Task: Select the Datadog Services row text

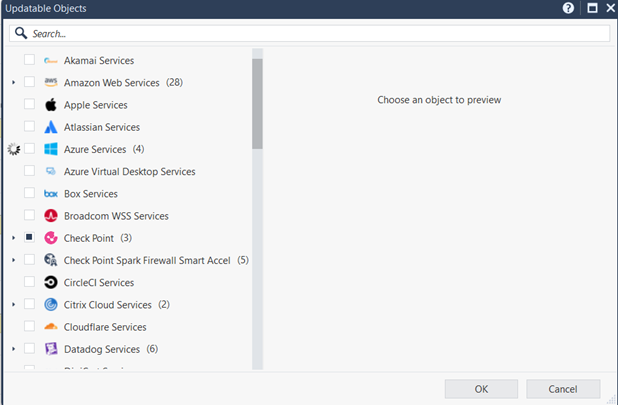Action: (x=102, y=349)
